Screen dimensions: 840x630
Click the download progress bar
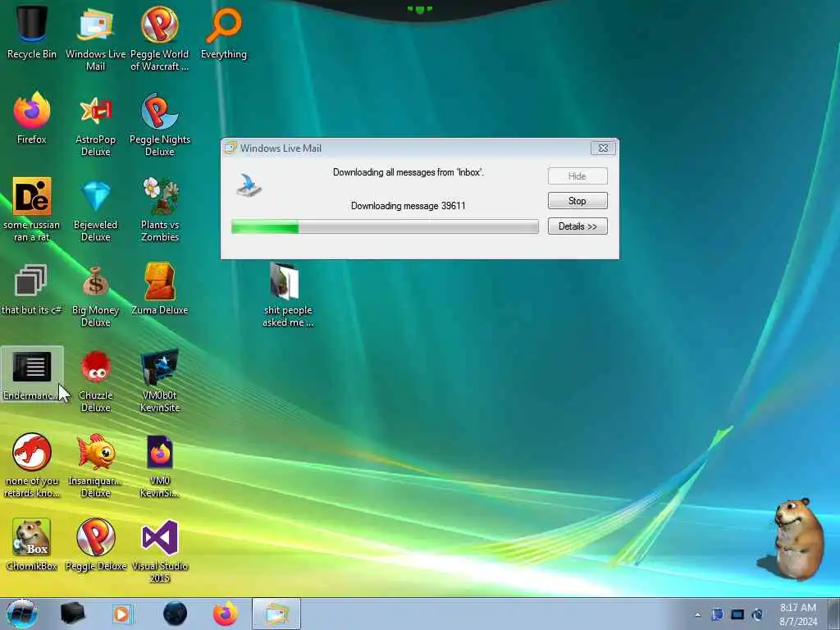tap(385, 226)
